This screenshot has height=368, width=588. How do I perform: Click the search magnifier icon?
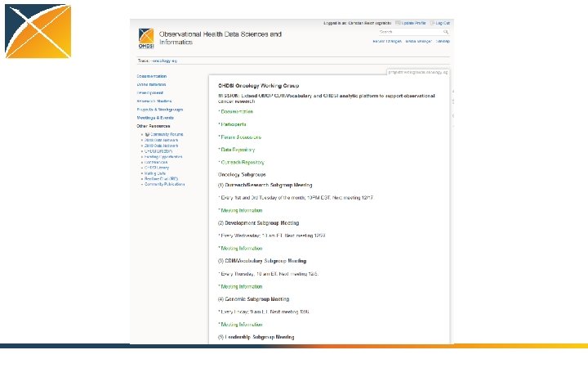pos(446,32)
